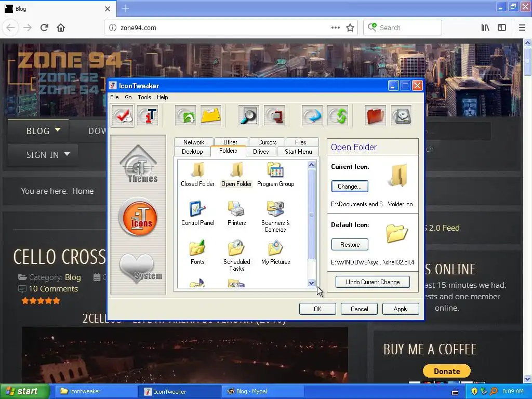
Task: Click Undo Current Change button
Action: click(x=373, y=282)
